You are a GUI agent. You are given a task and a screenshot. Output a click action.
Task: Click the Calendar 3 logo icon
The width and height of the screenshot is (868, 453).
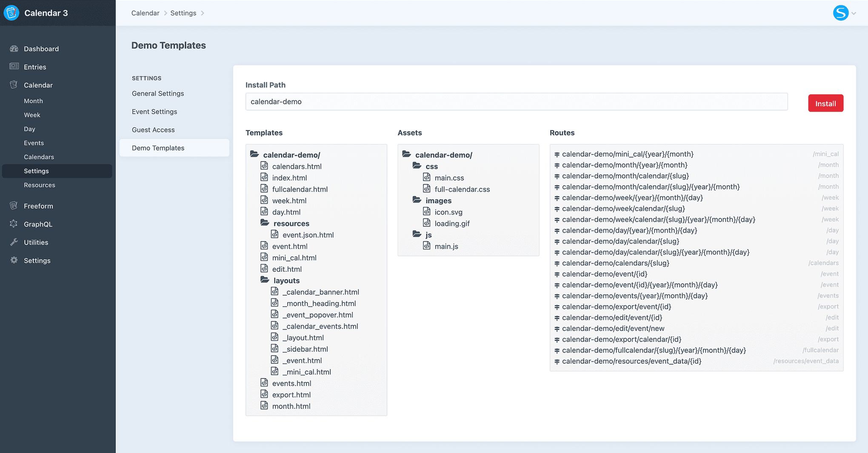coord(11,13)
